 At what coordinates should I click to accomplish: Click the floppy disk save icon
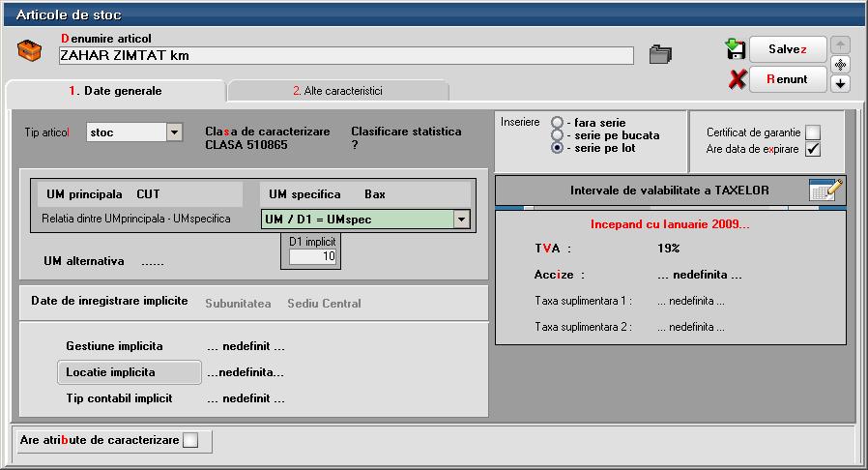click(x=736, y=49)
